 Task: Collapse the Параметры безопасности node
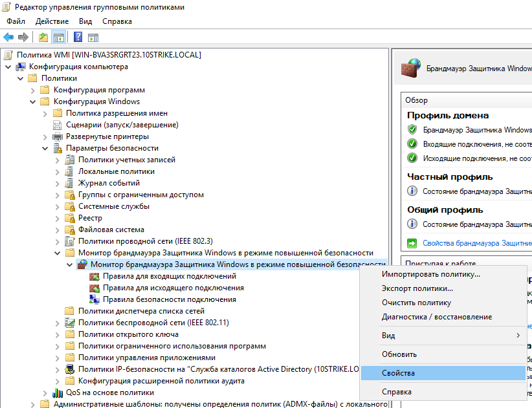[x=45, y=149]
